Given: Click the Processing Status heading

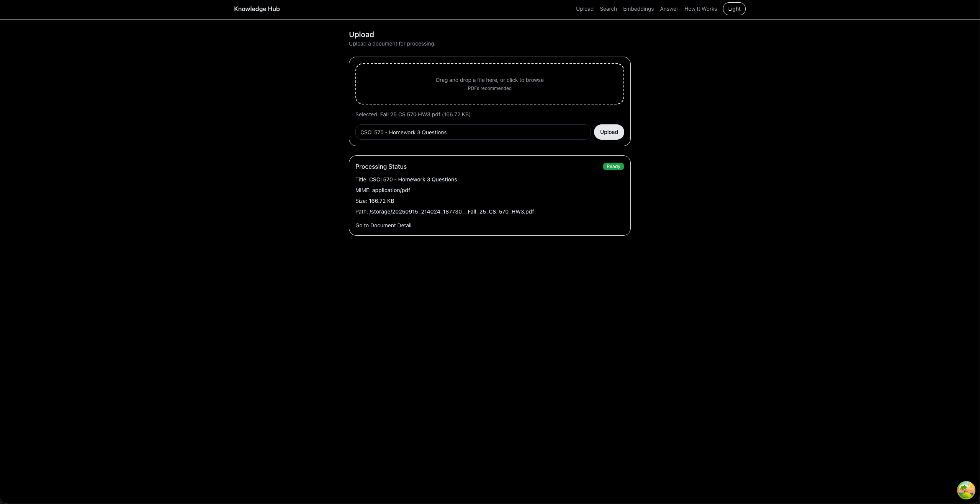Looking at the screenshot, I should pos(380,166).
